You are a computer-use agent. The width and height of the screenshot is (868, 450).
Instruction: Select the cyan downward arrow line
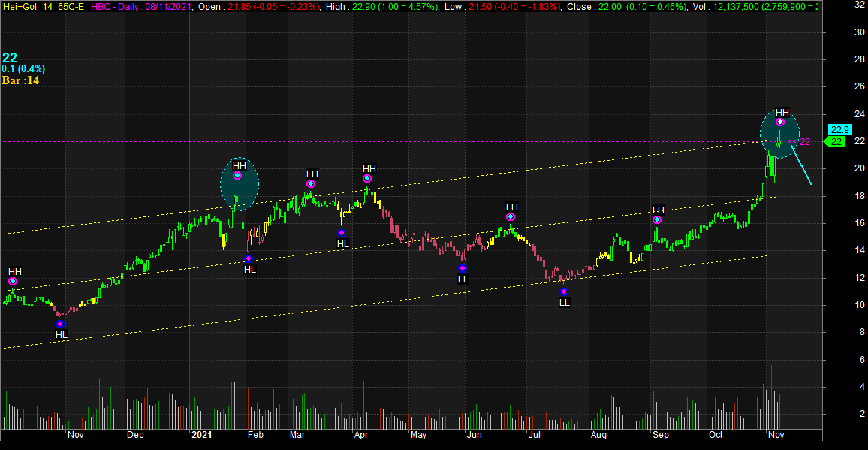coord(797,165)
